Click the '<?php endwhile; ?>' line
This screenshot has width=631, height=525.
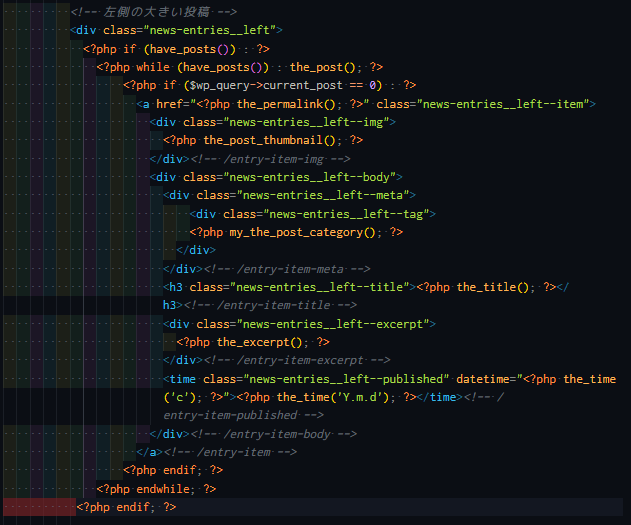tap(156, 489)
